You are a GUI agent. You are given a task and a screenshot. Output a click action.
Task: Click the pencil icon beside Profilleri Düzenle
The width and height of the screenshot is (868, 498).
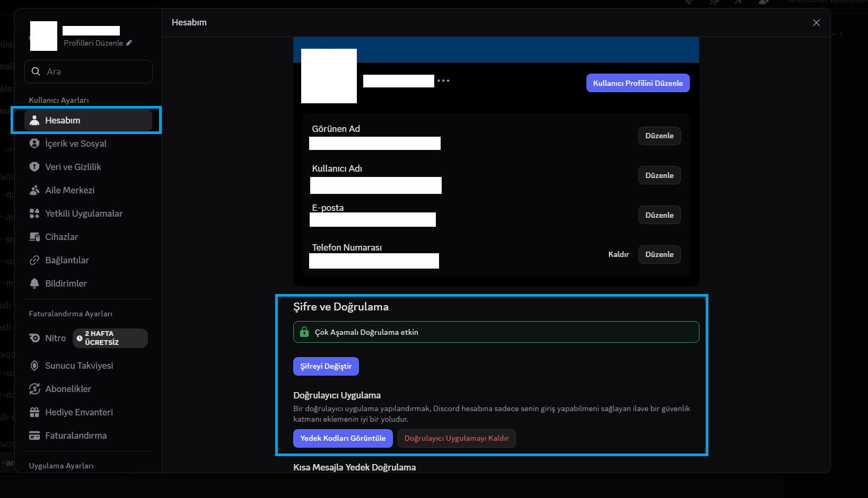pos(129,43)
